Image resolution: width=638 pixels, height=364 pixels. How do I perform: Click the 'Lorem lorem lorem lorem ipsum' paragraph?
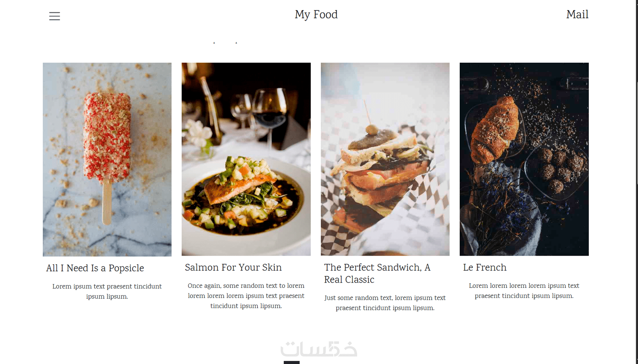tap(524, 291)
